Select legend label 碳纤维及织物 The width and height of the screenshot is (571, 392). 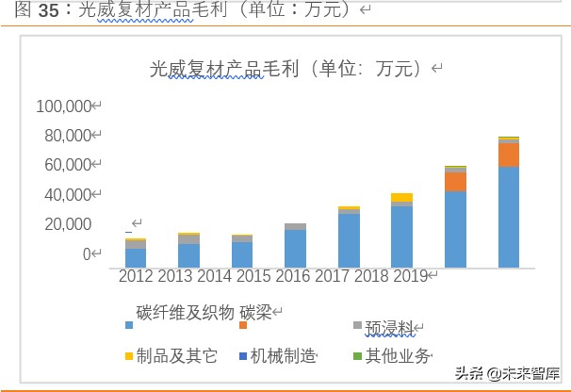point(186,313)
